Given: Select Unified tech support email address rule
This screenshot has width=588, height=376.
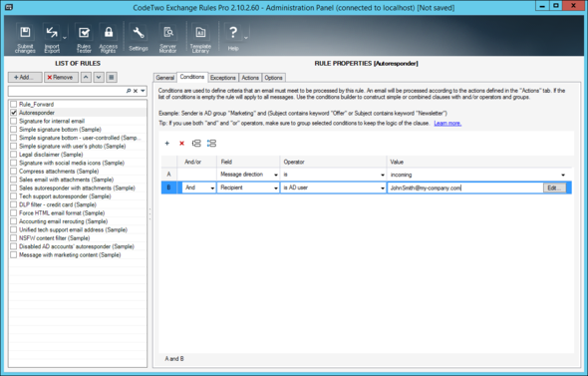Looking at the screenshot, I should (x=73, y=229).
